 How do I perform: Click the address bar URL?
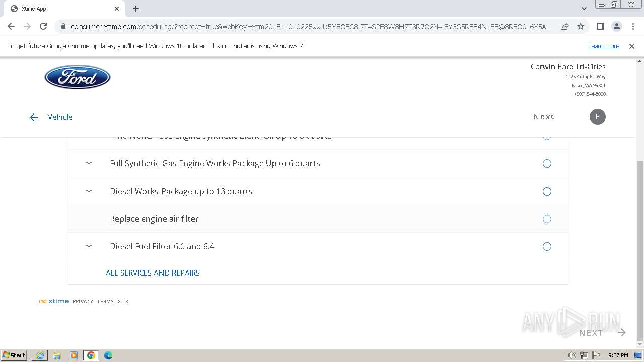coord(311,26)
